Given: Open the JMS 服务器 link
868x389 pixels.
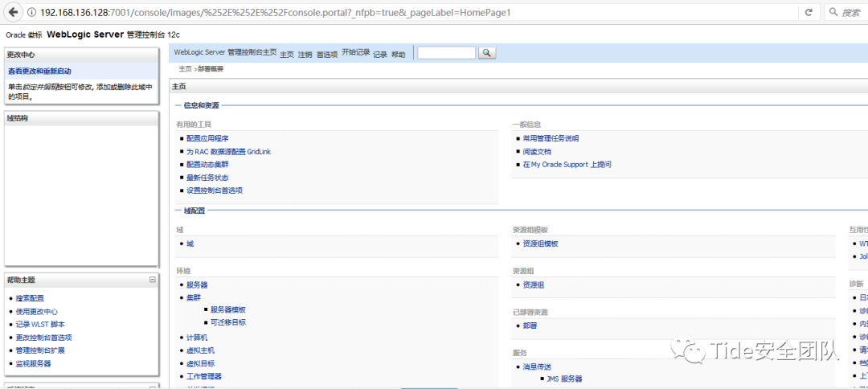Looking at the screenshot, I should [564, 379].
